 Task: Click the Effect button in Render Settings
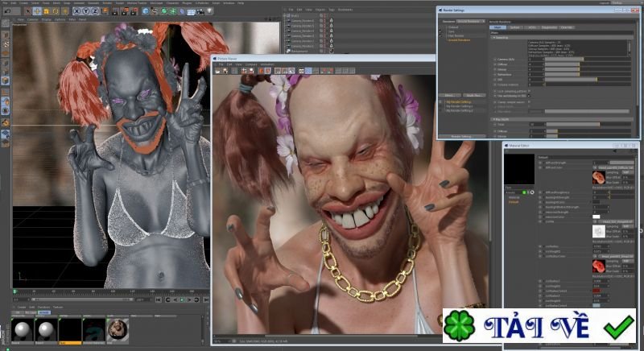(x=450, y=95)
